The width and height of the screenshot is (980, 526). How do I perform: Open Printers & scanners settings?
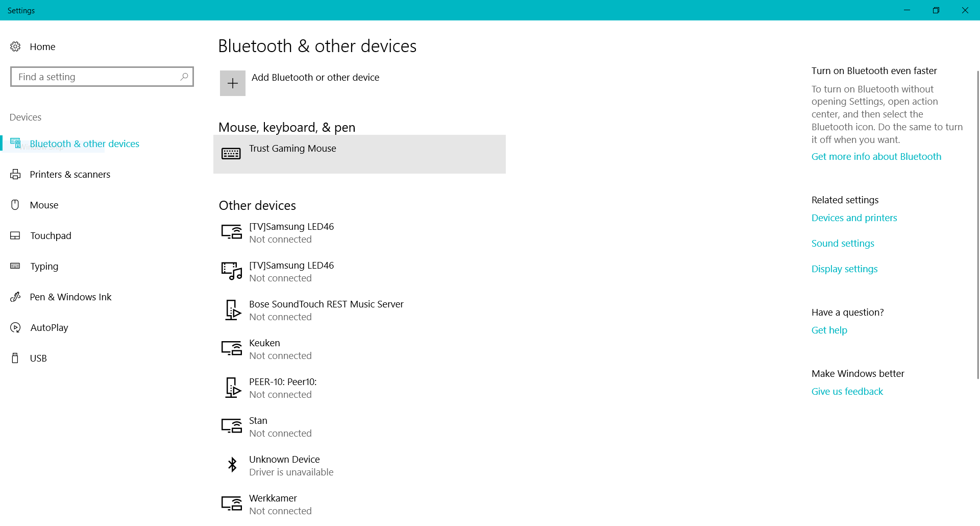(70, 174)
